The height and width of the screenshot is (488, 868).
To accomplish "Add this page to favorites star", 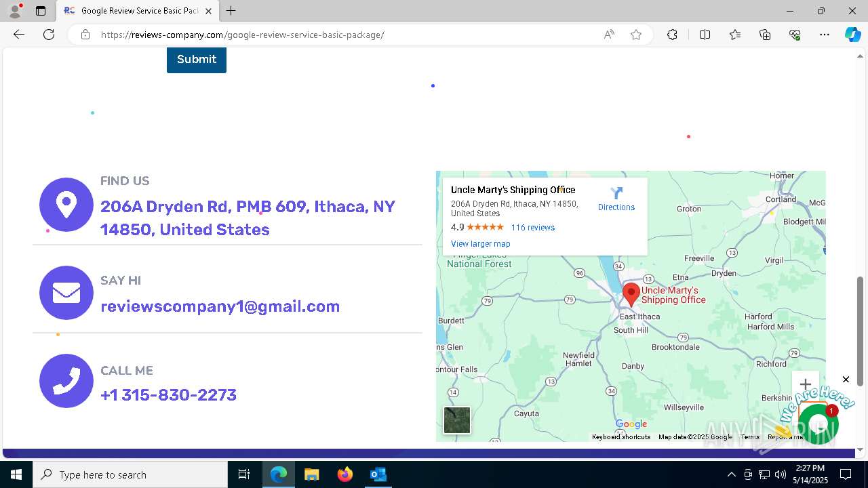I will (x=636, y=35).
